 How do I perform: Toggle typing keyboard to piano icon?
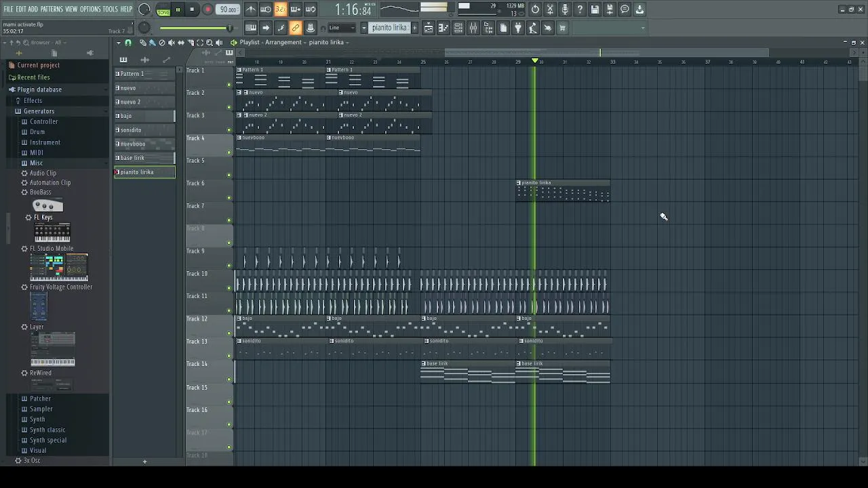(251, 28)
